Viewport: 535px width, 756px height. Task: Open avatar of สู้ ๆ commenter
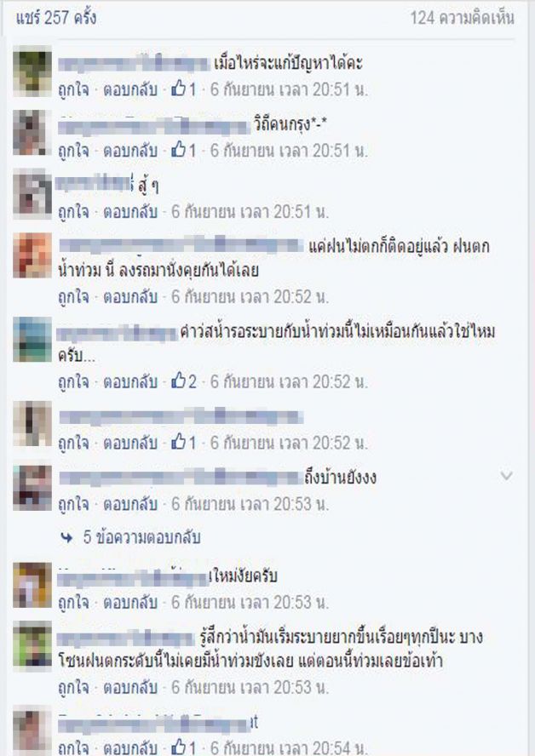coord(32,193)
